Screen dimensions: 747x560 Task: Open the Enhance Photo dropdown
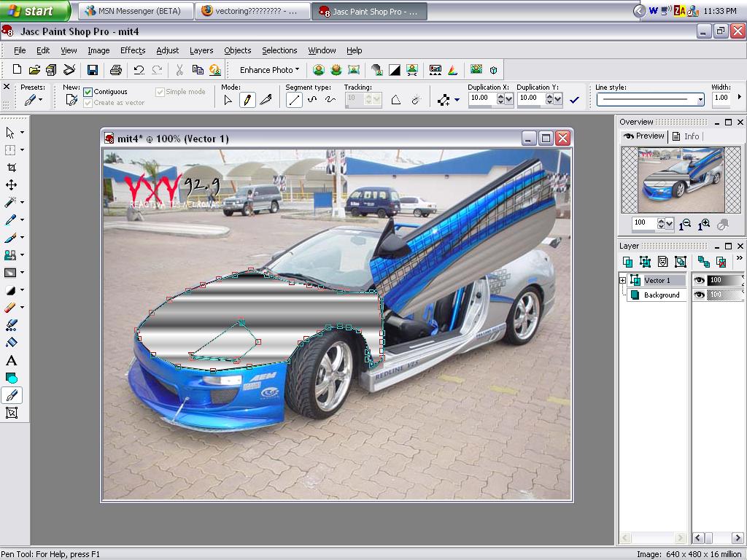(x=269, y=70)
